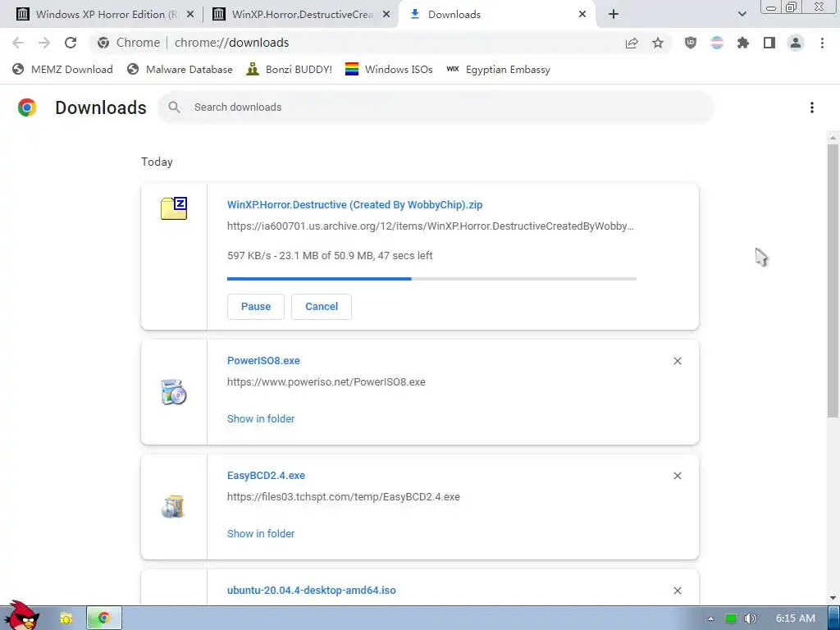Image resolution: width=840 pixels, height=630 pixels.
Task: Focus the Search downloads field
Action: coord(436,107)
